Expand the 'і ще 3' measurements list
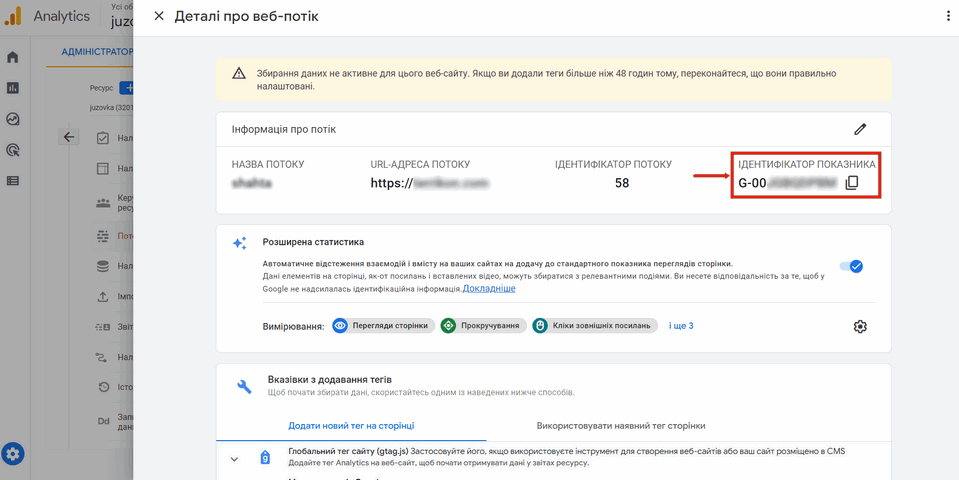 [x=681, y=326]
